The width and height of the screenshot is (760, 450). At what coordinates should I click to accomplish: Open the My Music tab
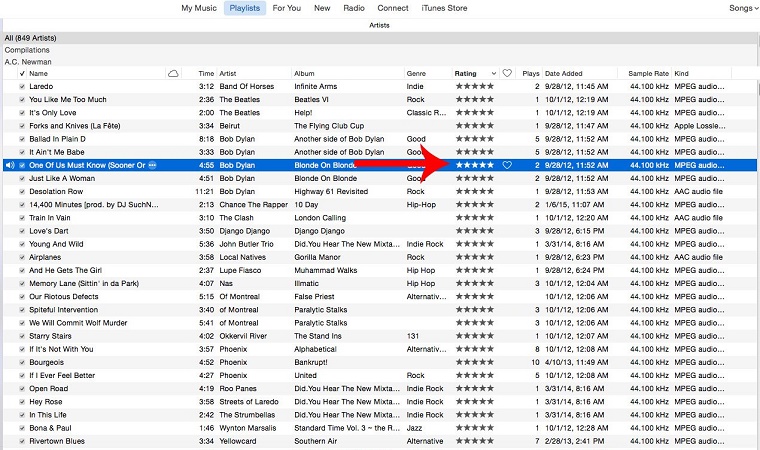click(199, 8)
